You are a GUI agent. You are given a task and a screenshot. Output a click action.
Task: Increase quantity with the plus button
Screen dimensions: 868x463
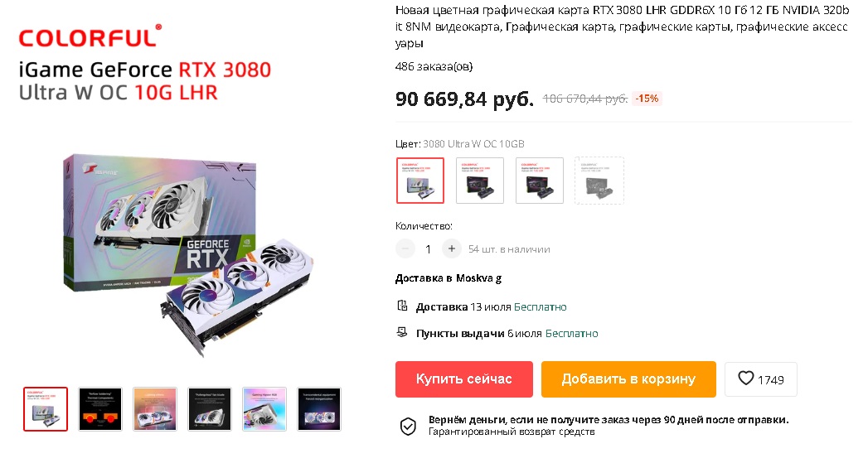coord(452,249)
